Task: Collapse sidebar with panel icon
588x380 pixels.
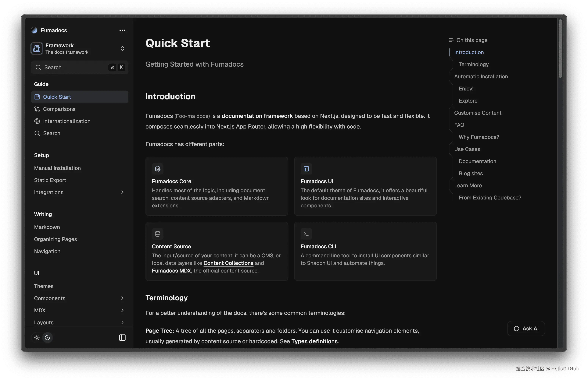Action: 122,338
